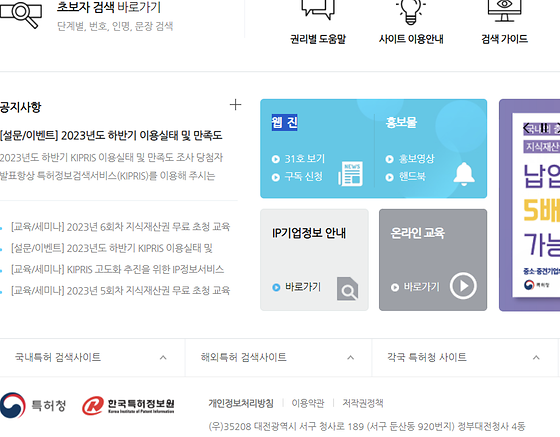The height and width of the screenshot is (437, 560).
Task: Pause the banner slideshow
Action: pos(544,128)
